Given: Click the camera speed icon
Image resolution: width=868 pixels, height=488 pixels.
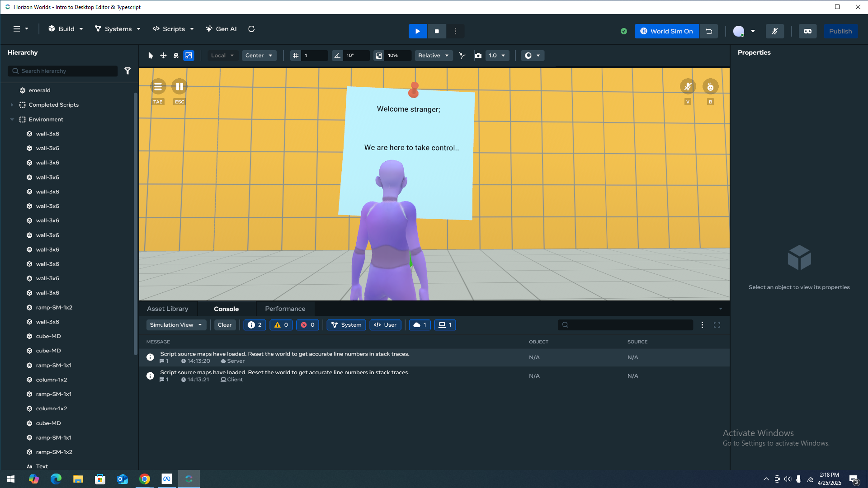Looking at the screenshot, I should [478, 56].
